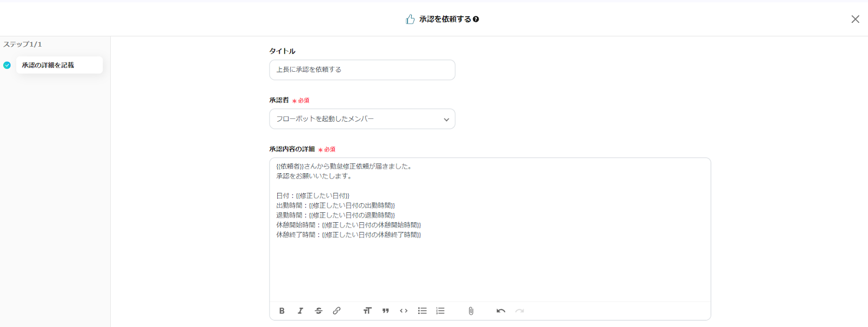The width and height of the screenshot is (868, 327).
Task: Attach a file with the paperclip icon
Action: pos(471,311)
